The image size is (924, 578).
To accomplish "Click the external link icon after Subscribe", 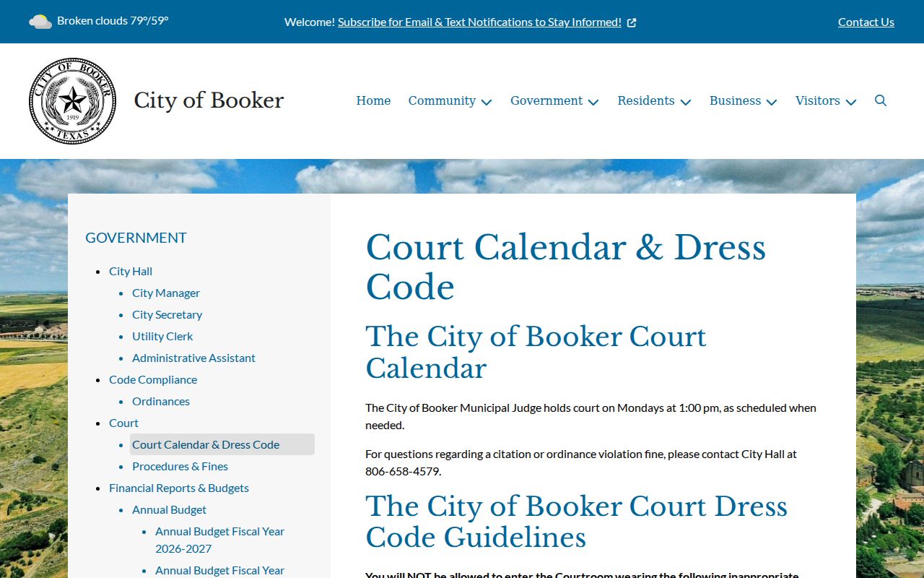I will click(632, 22).
